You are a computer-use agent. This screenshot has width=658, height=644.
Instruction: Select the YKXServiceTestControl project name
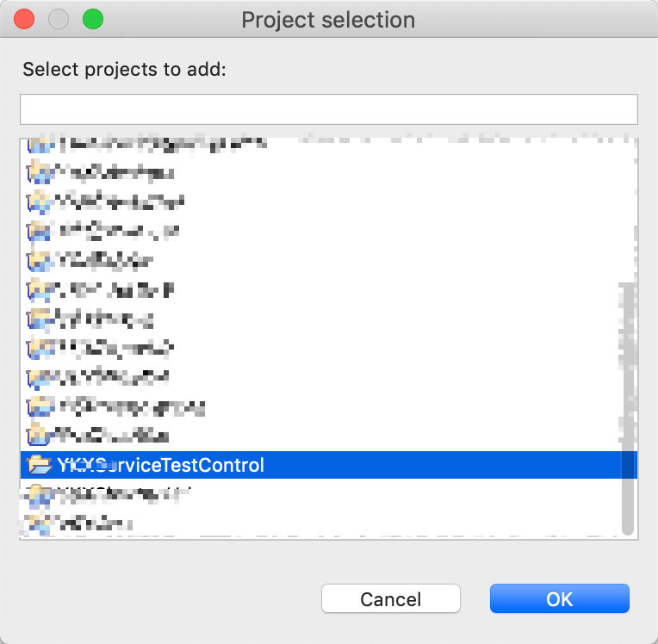tap(160, 466)
